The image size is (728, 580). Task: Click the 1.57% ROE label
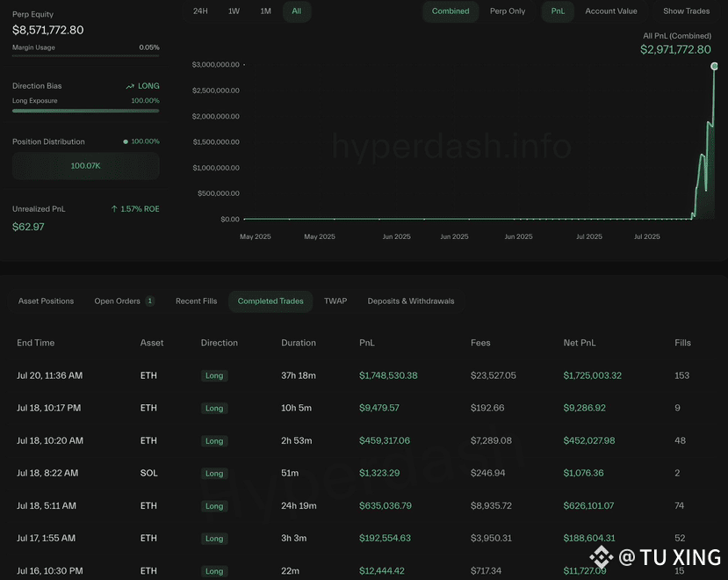(x=140, y=209)
